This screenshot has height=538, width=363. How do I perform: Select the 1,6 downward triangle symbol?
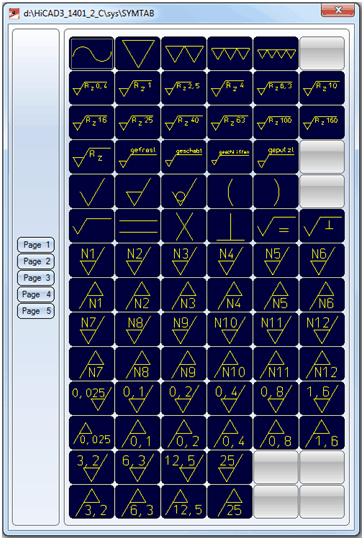coord(322,398)
